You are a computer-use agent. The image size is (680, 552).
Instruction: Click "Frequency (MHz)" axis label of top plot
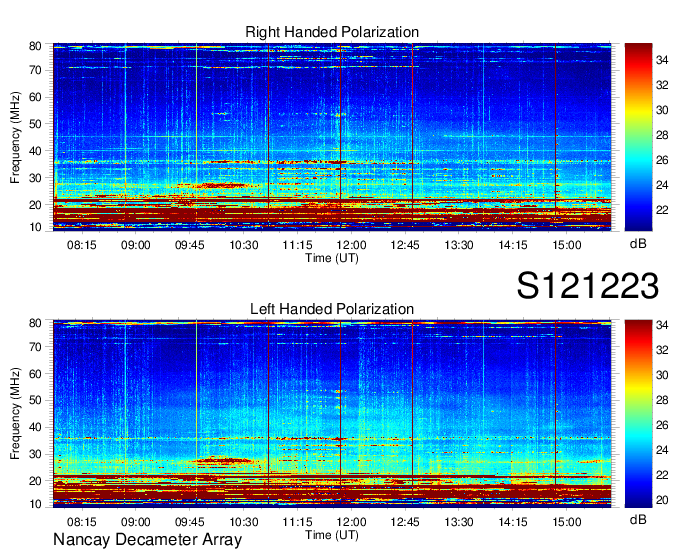click(x=15, y=137)
